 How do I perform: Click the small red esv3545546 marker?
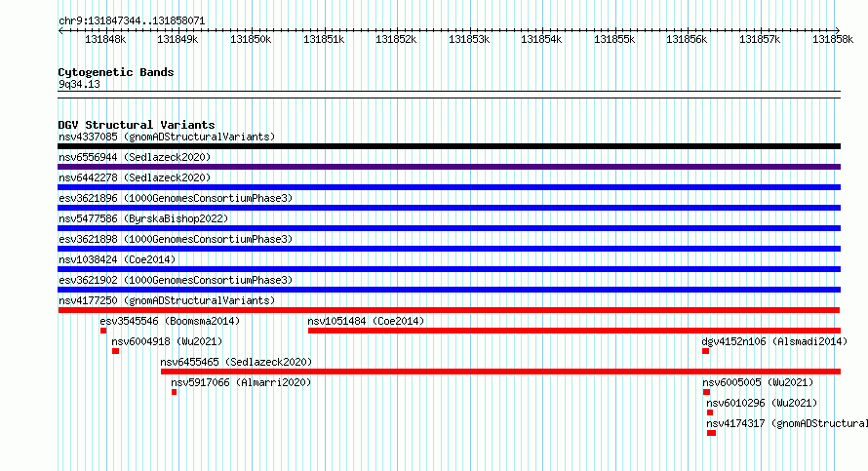tap(103, 331)
